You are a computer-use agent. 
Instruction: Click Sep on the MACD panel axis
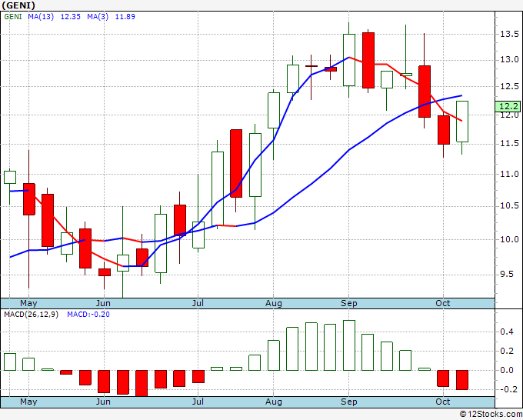[x=349, y=402]
